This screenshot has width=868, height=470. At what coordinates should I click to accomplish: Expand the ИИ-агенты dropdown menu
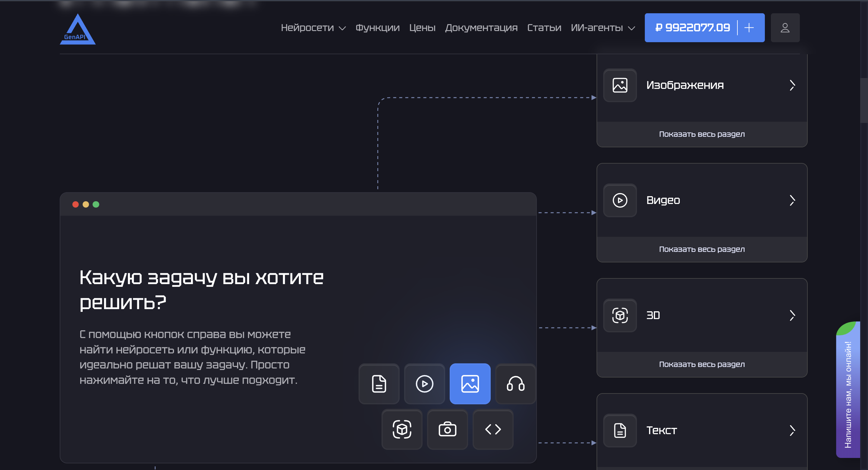tap(603, 28)
